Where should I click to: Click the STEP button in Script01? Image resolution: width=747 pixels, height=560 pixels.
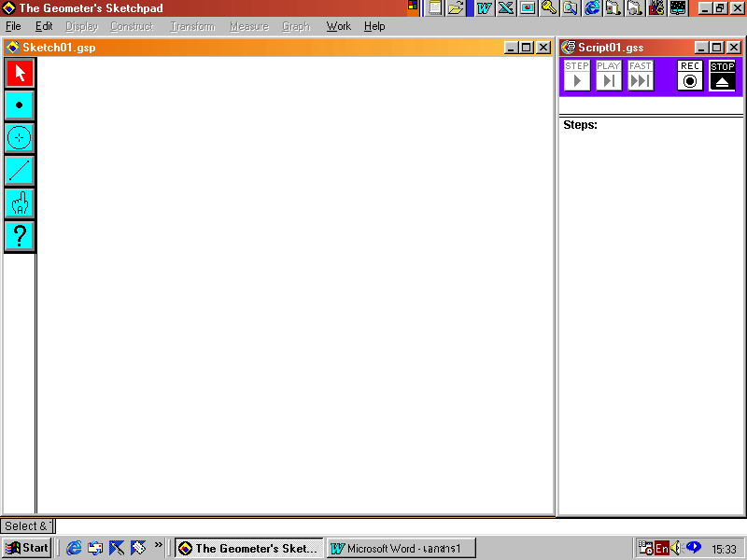click(x=577, y=76)
